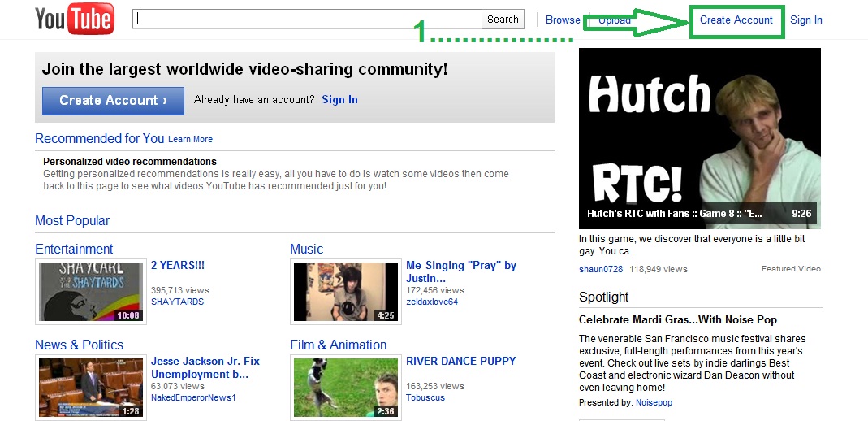This screenshot has width=868, height=421.
Task: Click 'Celebrate Mardi Gras...With Noise Pop' headline
Action: (x=678, y=319)
